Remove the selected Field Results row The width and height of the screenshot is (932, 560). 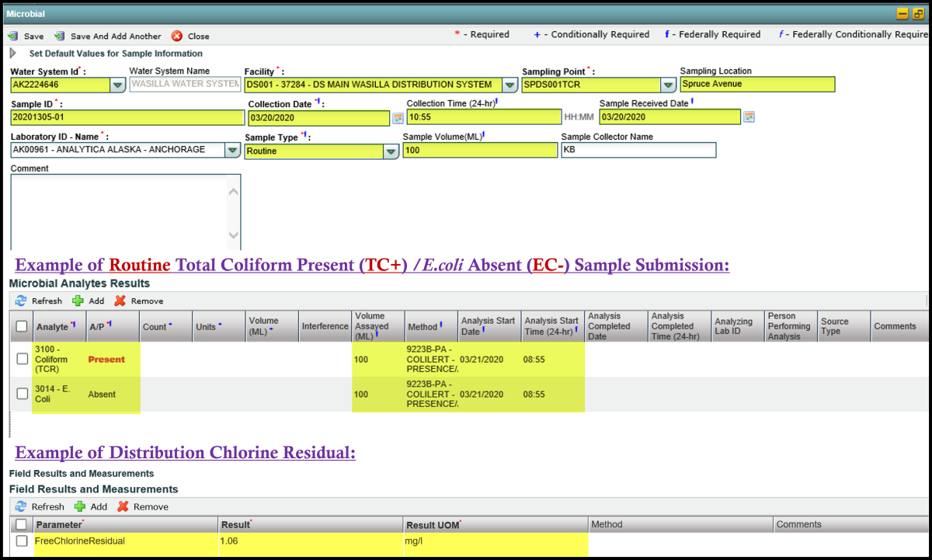[x=123, y=506]
